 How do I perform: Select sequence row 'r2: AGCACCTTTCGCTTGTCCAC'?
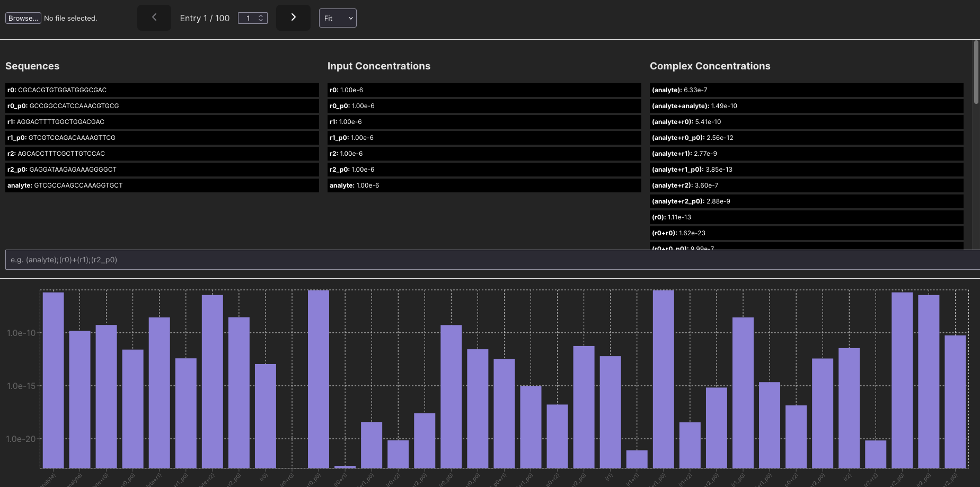click(162, 154)
